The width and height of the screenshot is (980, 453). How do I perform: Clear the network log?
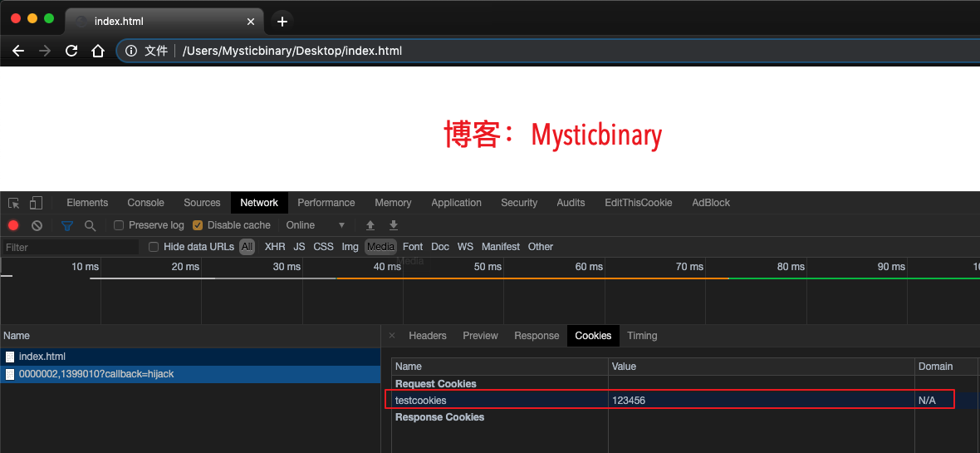(x=37, y=225)
